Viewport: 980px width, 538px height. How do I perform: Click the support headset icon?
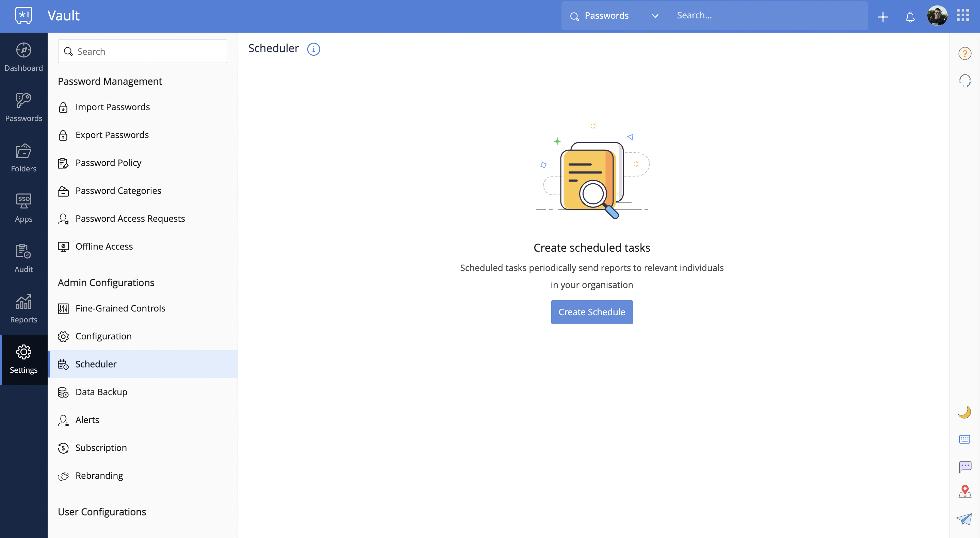(x=964, y=81)
